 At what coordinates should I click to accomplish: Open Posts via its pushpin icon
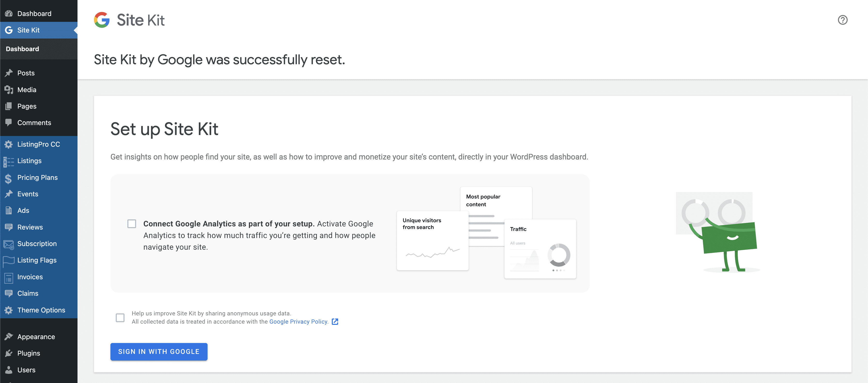point(9,73)
